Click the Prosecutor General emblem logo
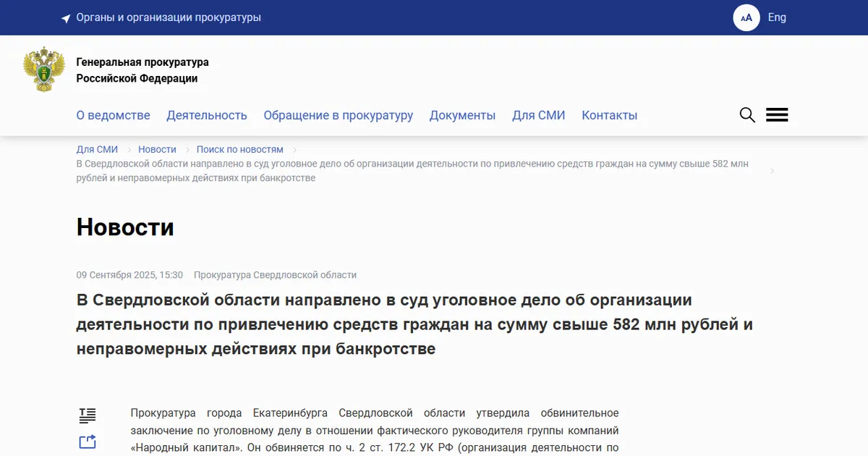Viewport: 868px width, 456px height. pos(44,69)
